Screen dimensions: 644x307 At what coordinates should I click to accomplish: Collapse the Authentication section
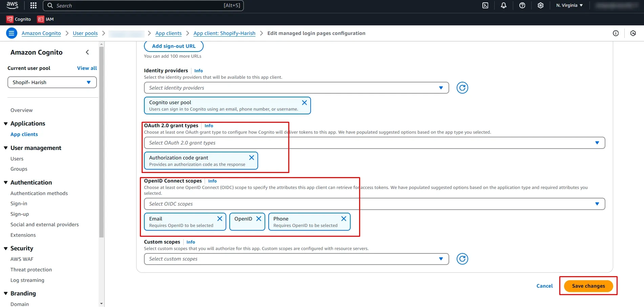tap(6, 183)
